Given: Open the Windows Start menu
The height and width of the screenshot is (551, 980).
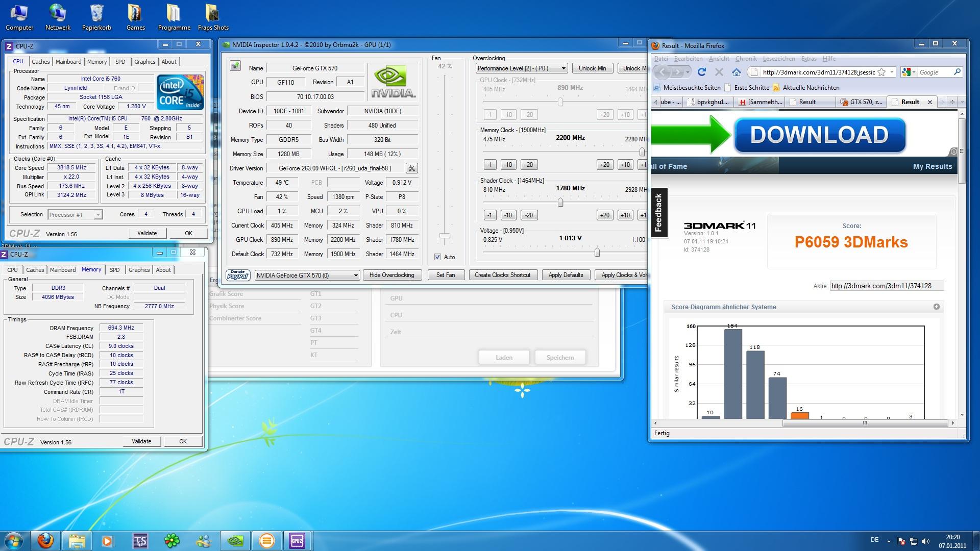Looking at the screenshot, I should 14,540.
